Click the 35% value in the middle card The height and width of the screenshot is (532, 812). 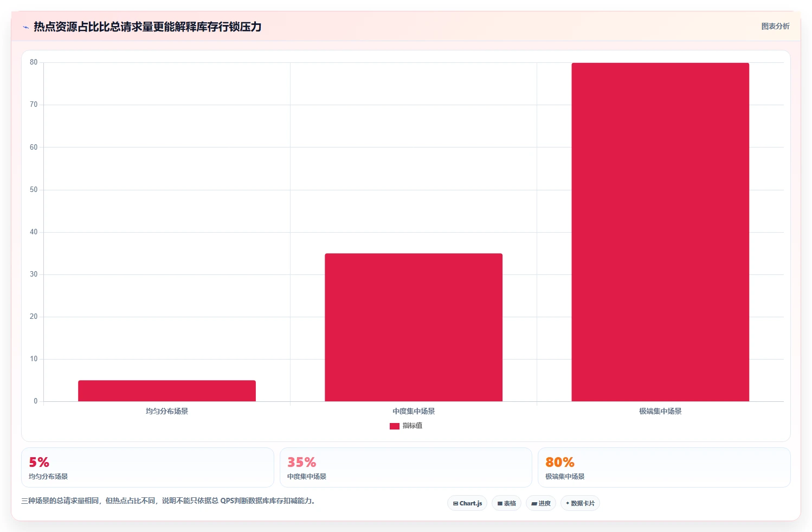pos(301,462)
